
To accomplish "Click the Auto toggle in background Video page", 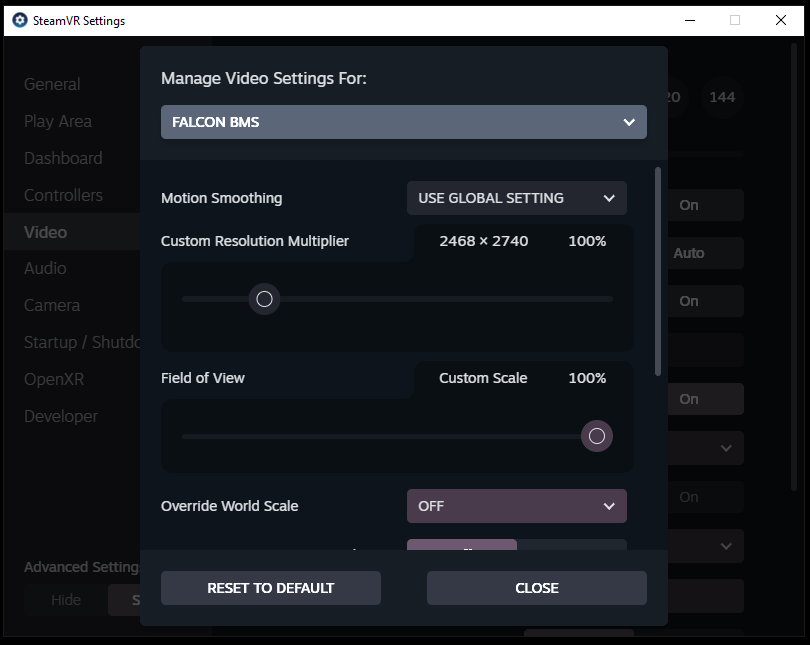I will pos(705,253).
